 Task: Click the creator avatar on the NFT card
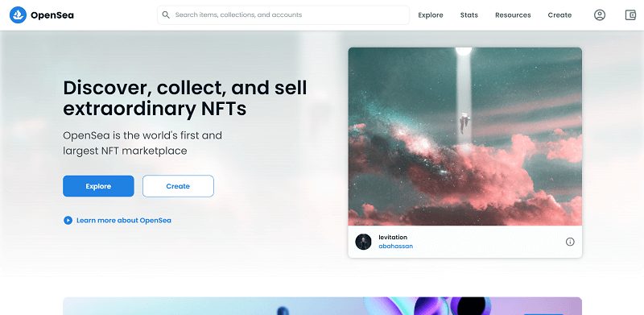(x=363, y=242)
